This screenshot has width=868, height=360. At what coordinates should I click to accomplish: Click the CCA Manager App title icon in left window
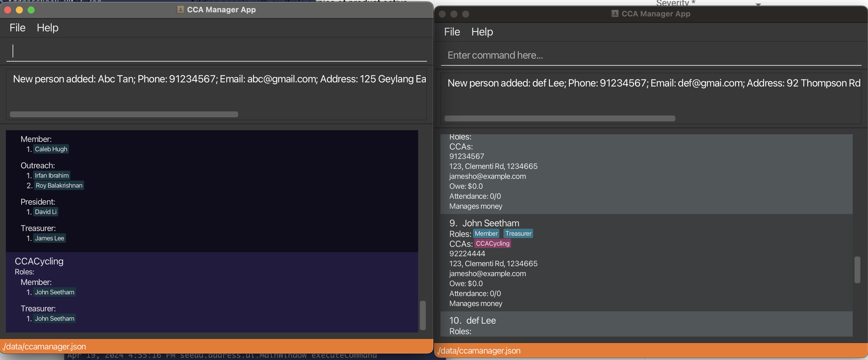point(180,9)
